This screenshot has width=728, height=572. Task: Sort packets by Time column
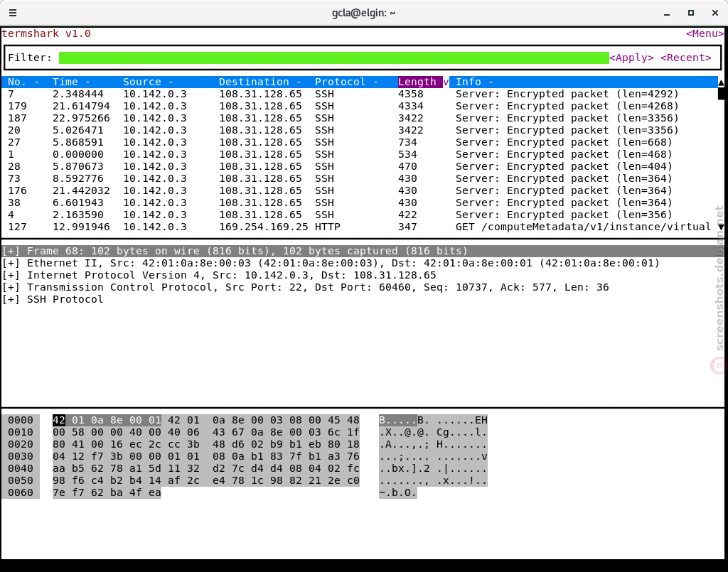coord(71,82)
